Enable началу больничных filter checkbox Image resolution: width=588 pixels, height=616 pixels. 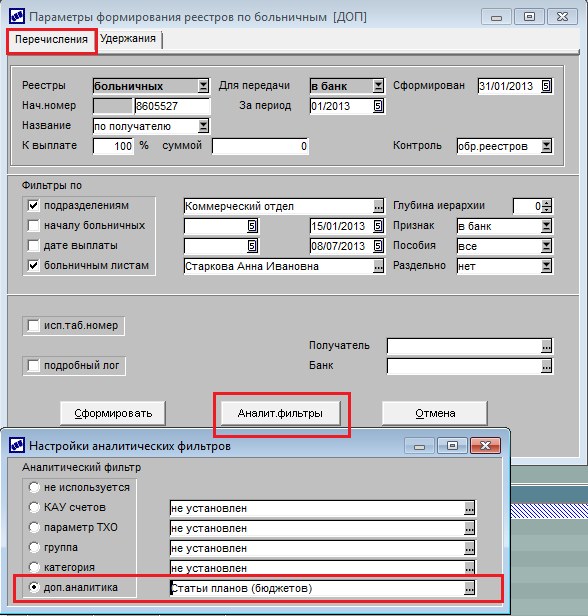click(34, 225)
